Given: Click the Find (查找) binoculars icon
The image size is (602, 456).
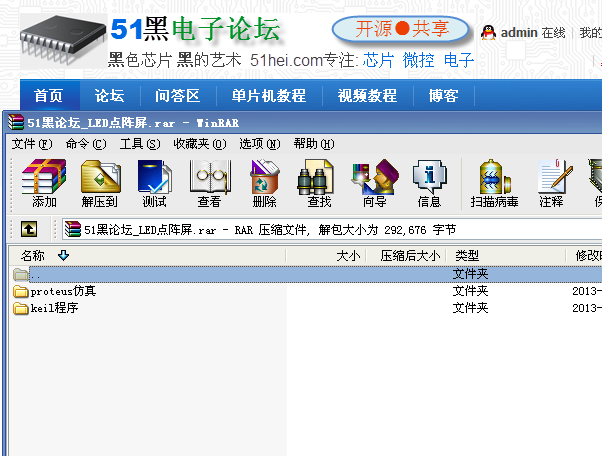Looking at the screenshot, I should click(316, 177).
